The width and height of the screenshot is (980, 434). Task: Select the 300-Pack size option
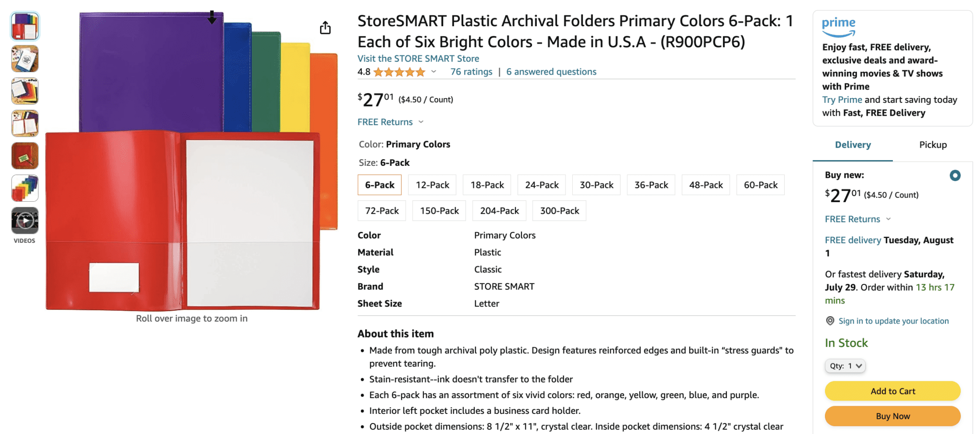558,210
